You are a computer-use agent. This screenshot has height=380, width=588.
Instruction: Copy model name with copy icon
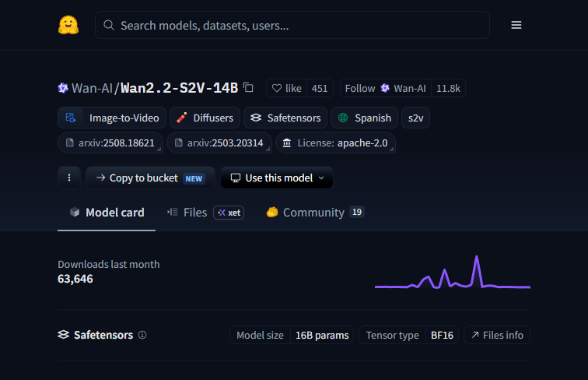click(x=248, y=87)
